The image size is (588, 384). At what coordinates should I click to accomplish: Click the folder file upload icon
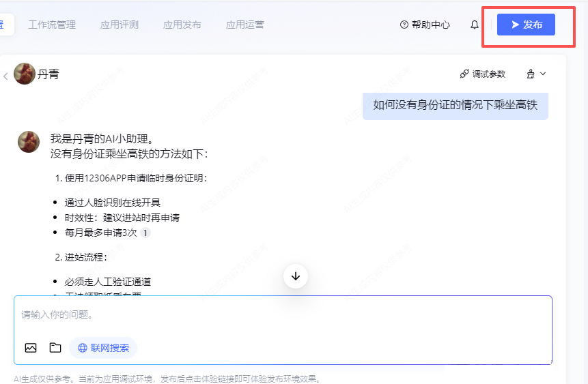[55, 348]
